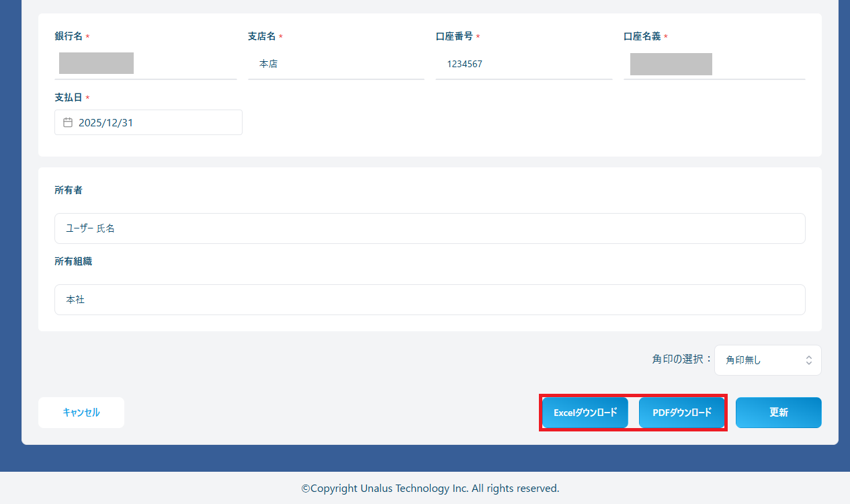The image size is (850, 504).
Task: Click the 更新 button
Action: (779, 413)
